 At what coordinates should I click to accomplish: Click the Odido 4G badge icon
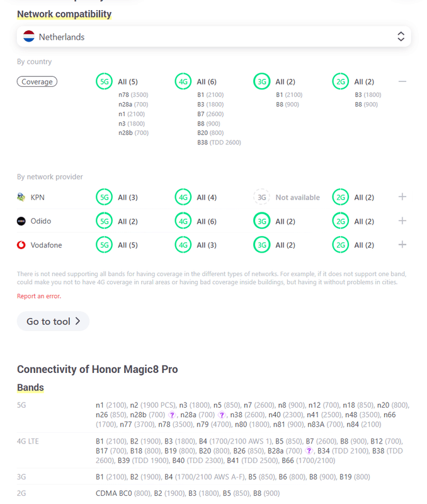183,221
